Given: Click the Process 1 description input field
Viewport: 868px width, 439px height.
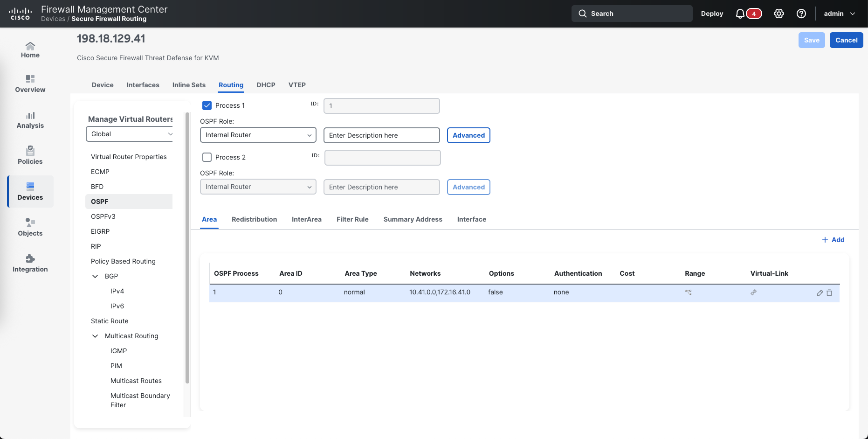Looking at the screenshot, I should pos(381,135).
